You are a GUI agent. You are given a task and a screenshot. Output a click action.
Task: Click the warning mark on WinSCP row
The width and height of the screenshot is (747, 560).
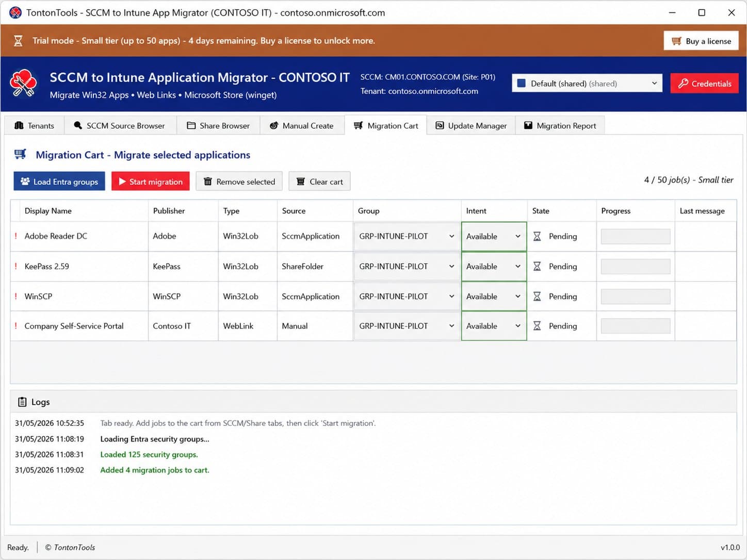point(16,296)
